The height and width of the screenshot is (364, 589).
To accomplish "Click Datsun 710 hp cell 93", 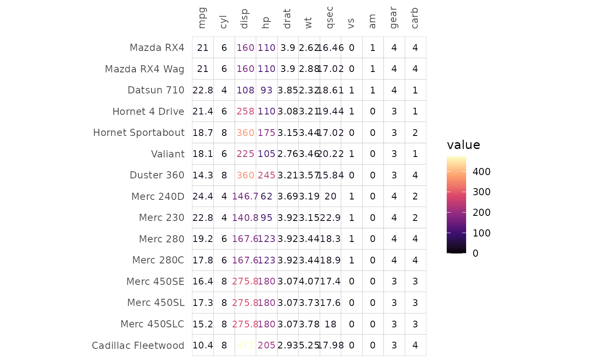I will click(x=267, y=90).
